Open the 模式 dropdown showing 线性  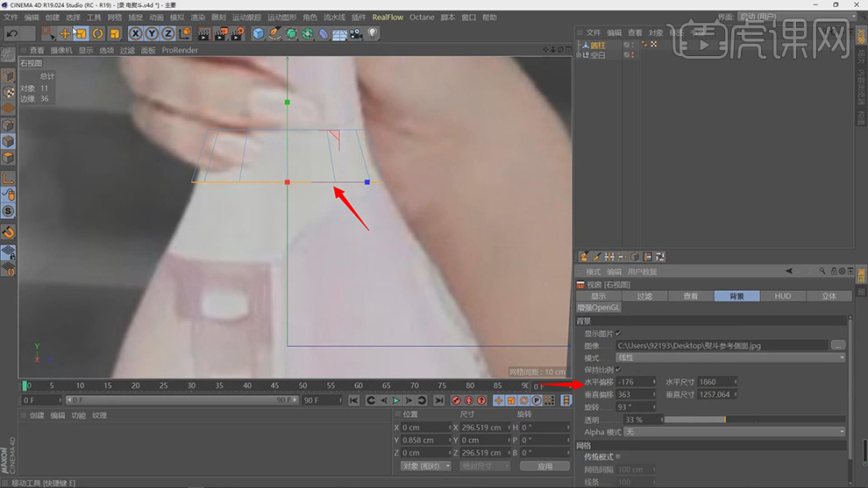[x=731, y=357]
